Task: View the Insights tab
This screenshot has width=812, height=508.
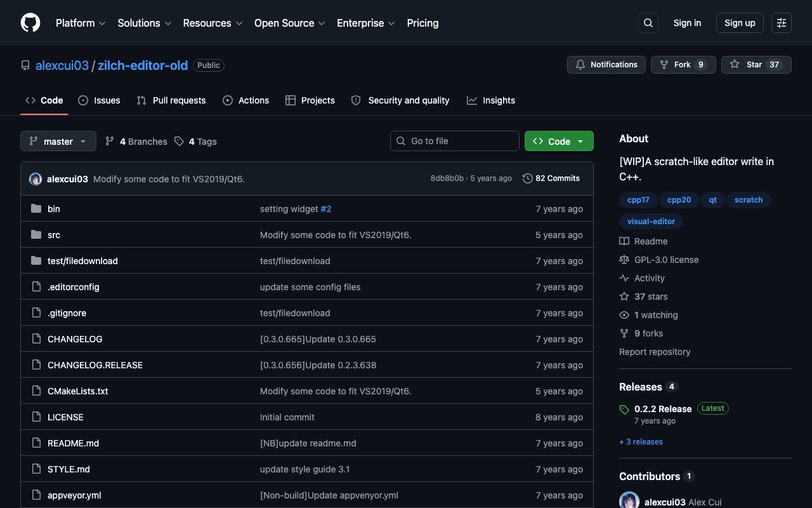Action: (x=491, y=100)
